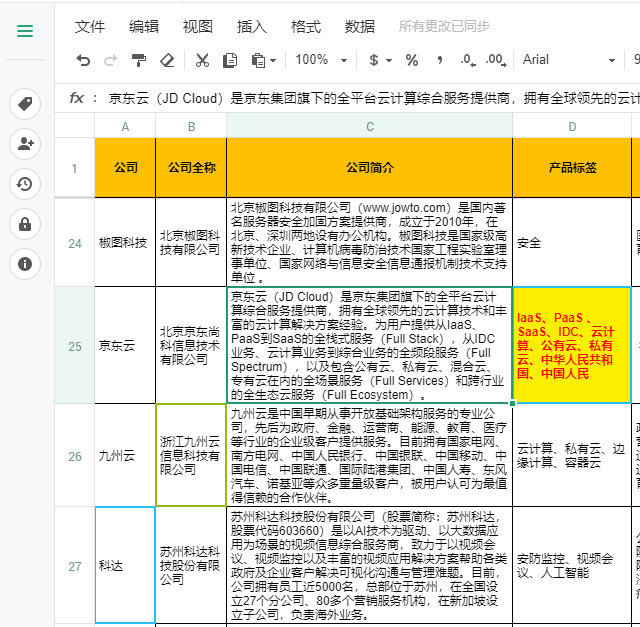Select the 苏州科达 description cell in column C
This screenshot has width=640, height=627.
click(369, 565)
